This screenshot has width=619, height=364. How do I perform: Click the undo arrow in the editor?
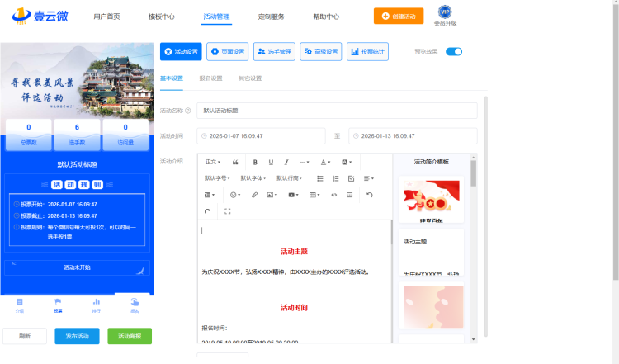pos(370,195)
